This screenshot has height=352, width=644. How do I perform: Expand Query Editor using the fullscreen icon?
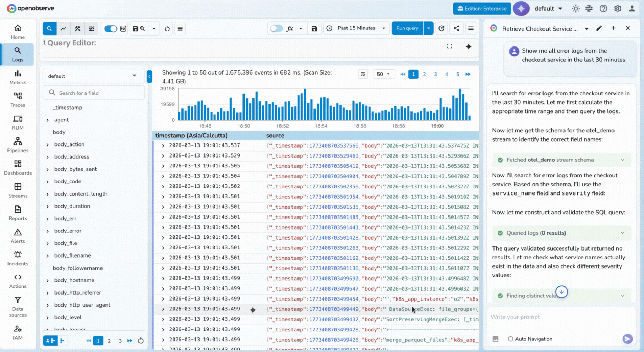[x=449, y=46]
